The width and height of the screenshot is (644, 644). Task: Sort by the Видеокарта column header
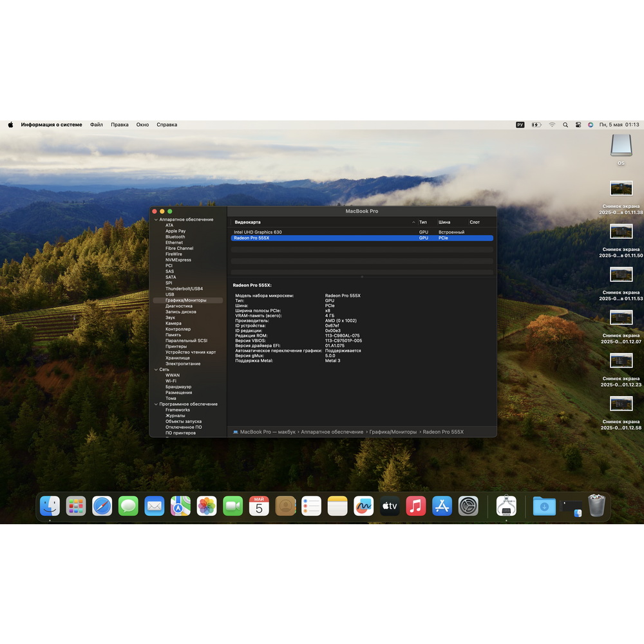click(247, 222)
